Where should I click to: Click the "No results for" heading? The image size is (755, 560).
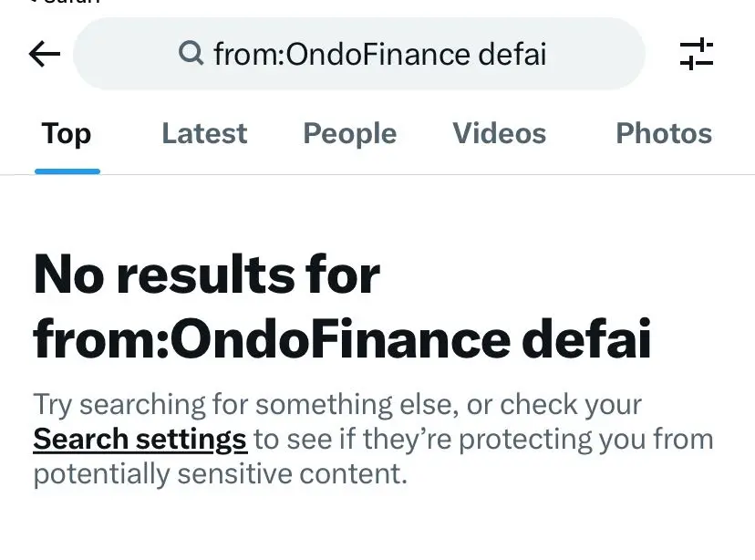click(x=207, y=275)
